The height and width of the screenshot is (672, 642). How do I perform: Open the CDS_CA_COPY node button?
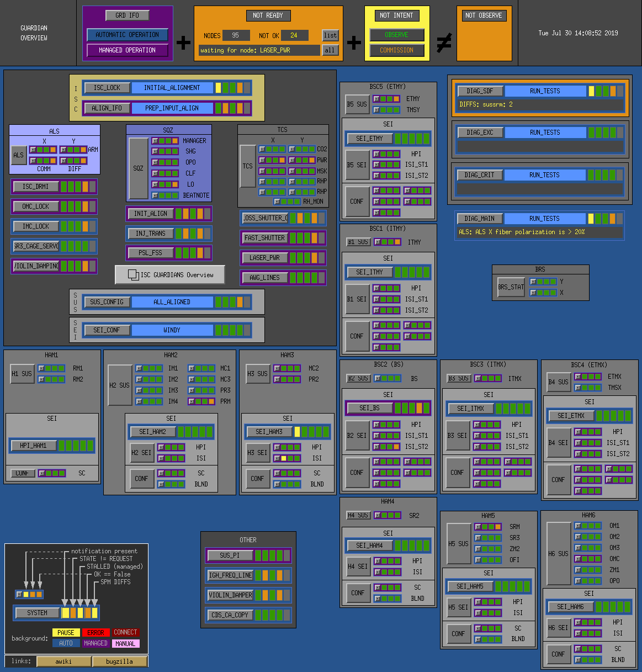click(230, 615)
